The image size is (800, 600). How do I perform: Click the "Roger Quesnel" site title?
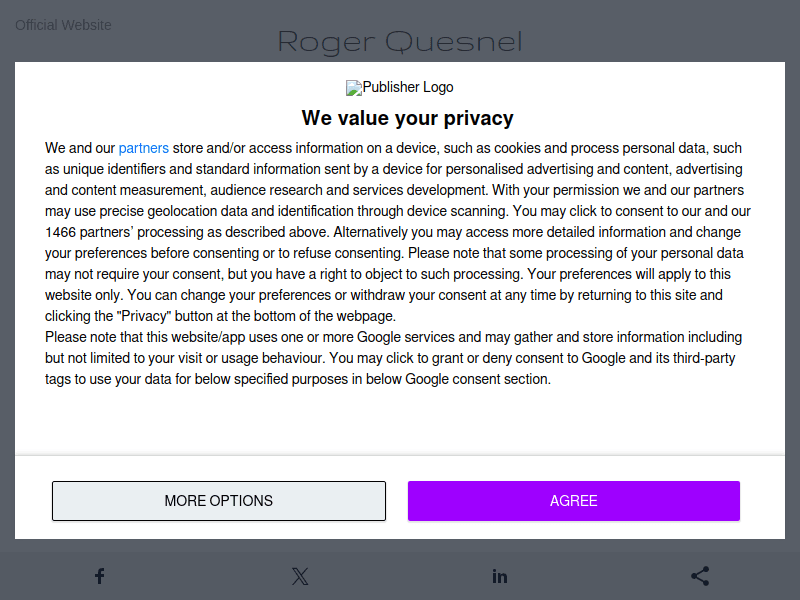click(400, 42)
